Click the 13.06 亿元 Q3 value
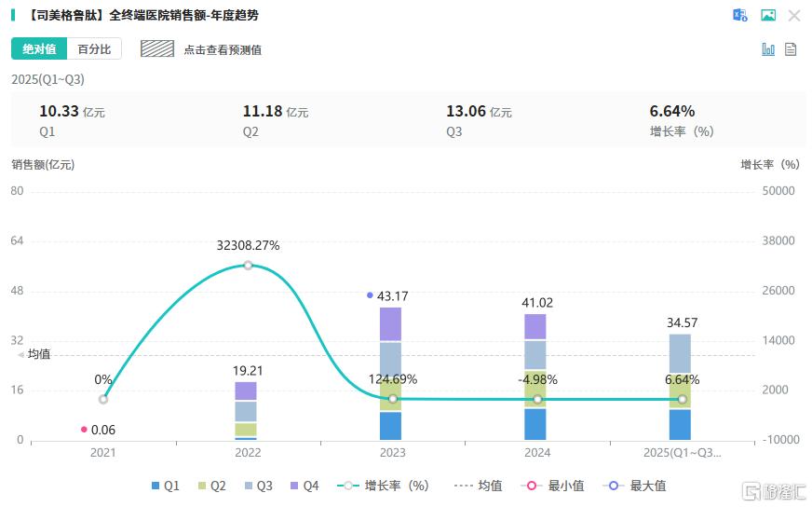The image size is (812, 507). coord(479,112)
